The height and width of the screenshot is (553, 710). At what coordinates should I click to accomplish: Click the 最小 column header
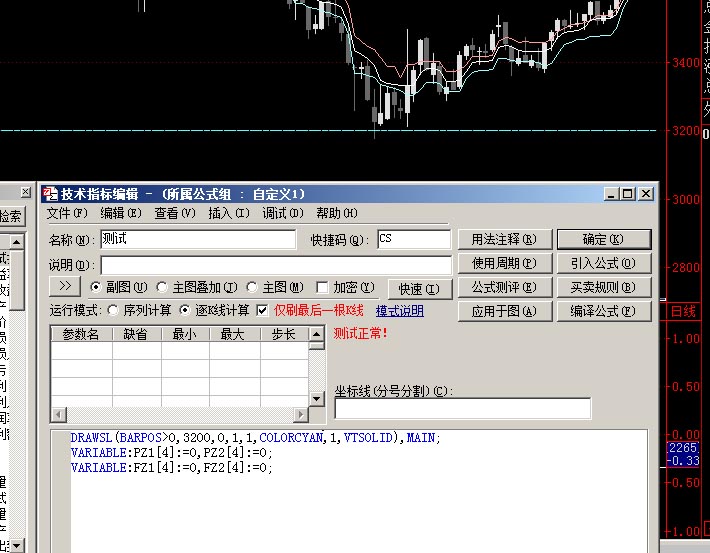185,334
